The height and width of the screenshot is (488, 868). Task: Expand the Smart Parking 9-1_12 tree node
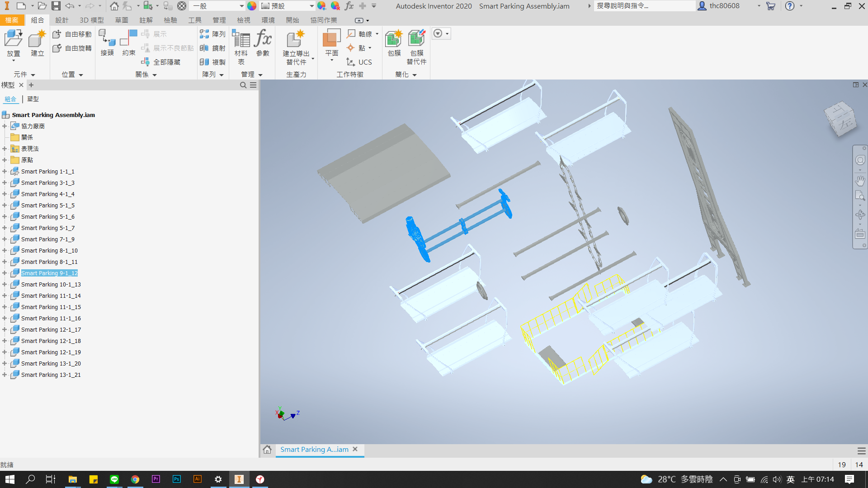tap(5, 273)
